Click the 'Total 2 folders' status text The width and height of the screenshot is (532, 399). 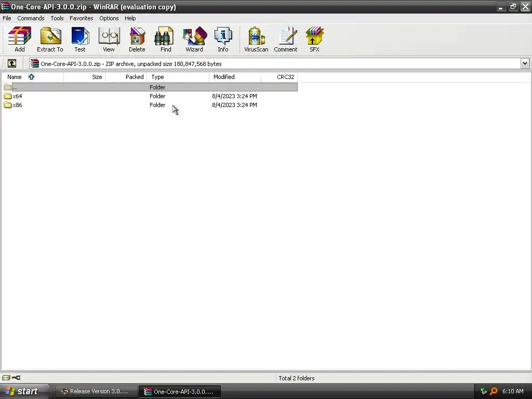[297, 378]
